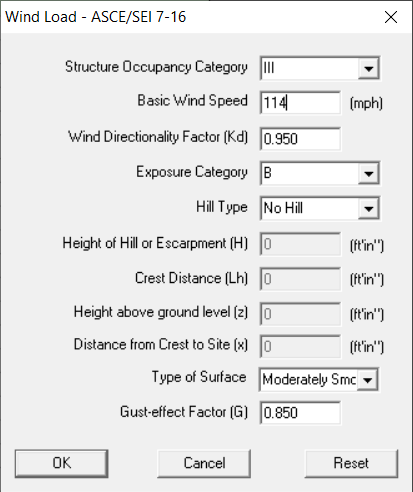Close the Wind Load dialog window
The width and height of the screenshot is (413, 492).
pos(391,17)
